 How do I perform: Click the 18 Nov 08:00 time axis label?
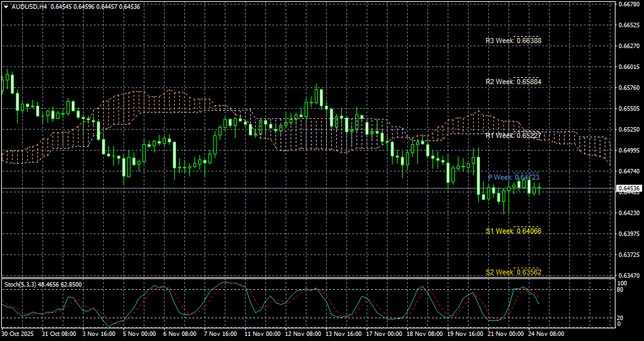pyautogui.click(x=425, y=335)
